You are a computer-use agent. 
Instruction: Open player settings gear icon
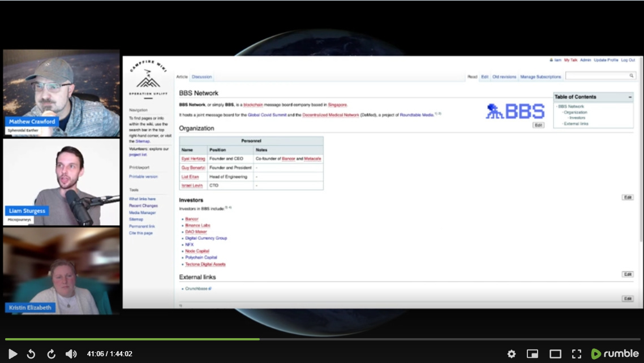(x=512, y=353)
